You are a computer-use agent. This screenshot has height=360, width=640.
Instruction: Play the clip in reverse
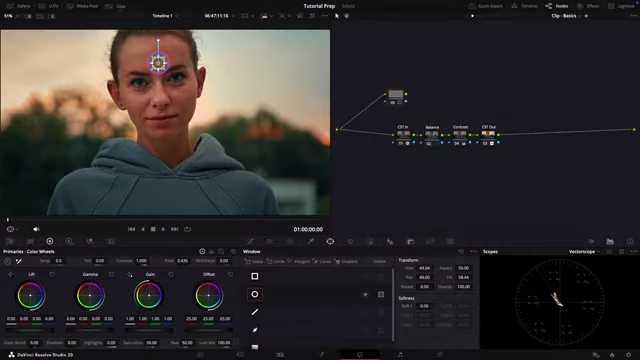[142, 229]
